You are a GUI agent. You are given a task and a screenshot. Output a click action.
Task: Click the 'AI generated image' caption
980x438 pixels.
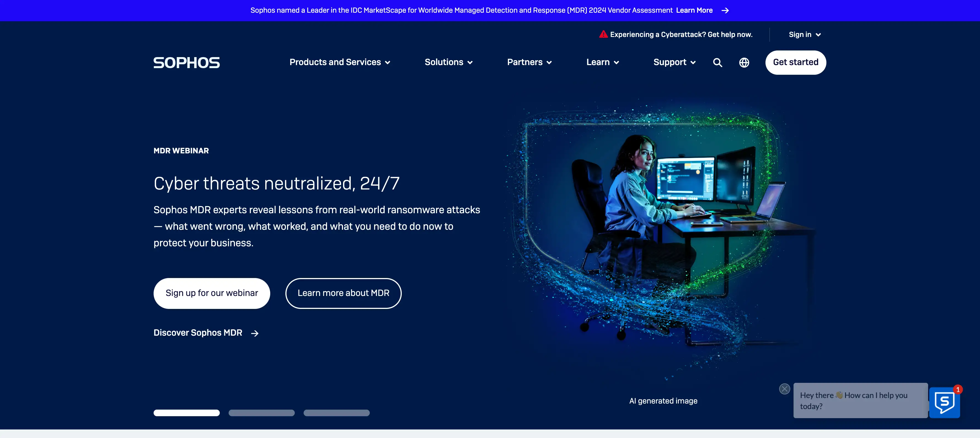pyautogui.click(x=663, y=401)
